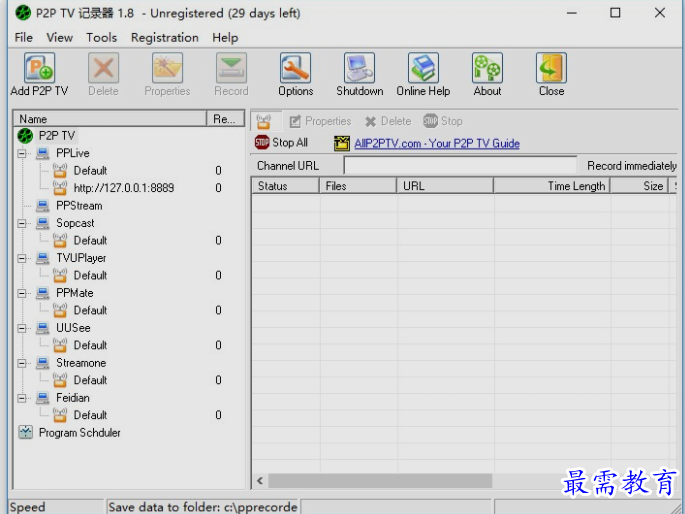
Task: Open the View menu
Action: 60,38
